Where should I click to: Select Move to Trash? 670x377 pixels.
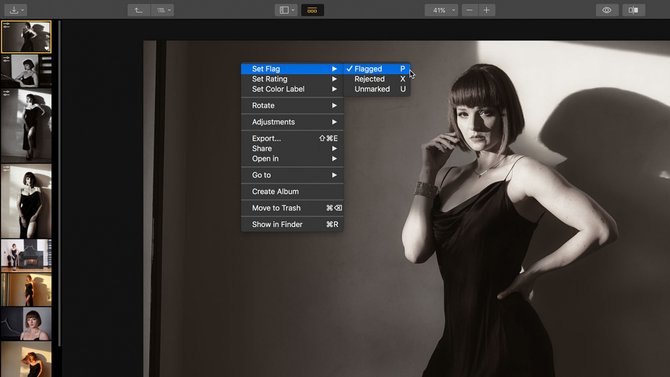pyautogui.click(x=292, y=208)
